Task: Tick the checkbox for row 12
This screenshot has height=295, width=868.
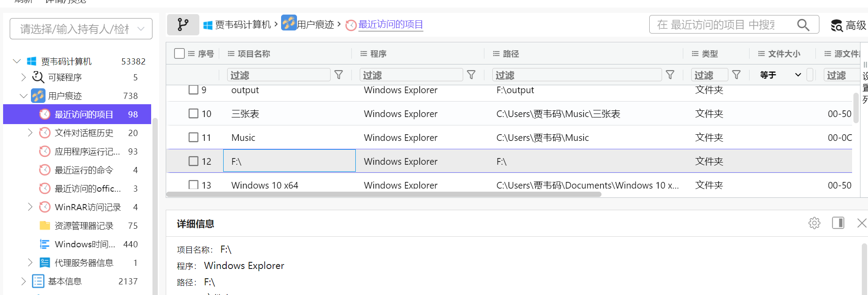Action: pos(193,161)
